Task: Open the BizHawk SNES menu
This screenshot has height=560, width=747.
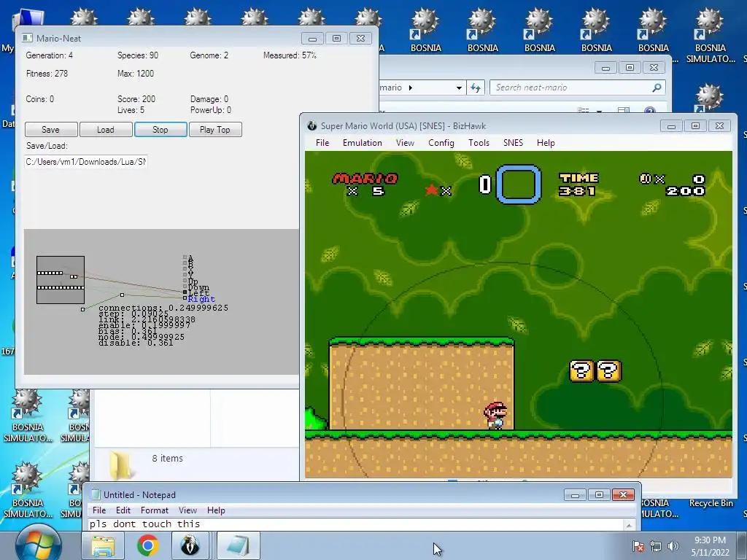Action: (x=513, y=143)
